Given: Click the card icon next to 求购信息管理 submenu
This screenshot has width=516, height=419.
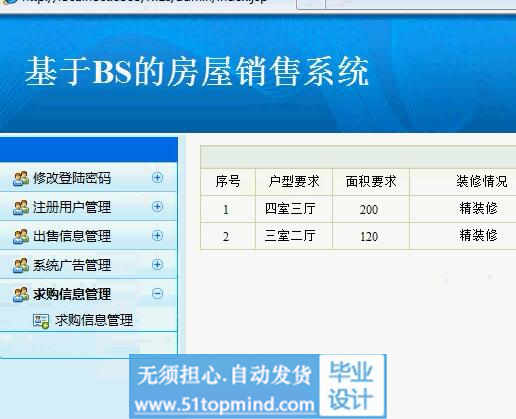Looking at the screenshot, I should pyautogui.click(x=41, y=321).
